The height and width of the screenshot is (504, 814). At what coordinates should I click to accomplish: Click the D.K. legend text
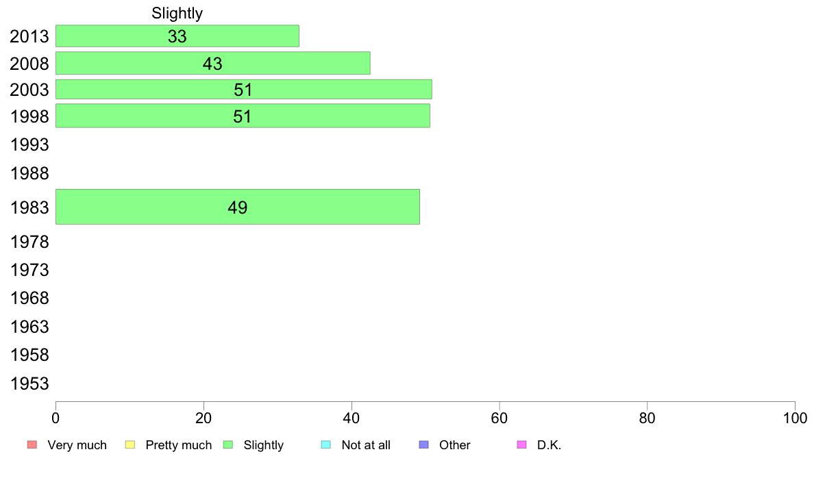point(549,445)
